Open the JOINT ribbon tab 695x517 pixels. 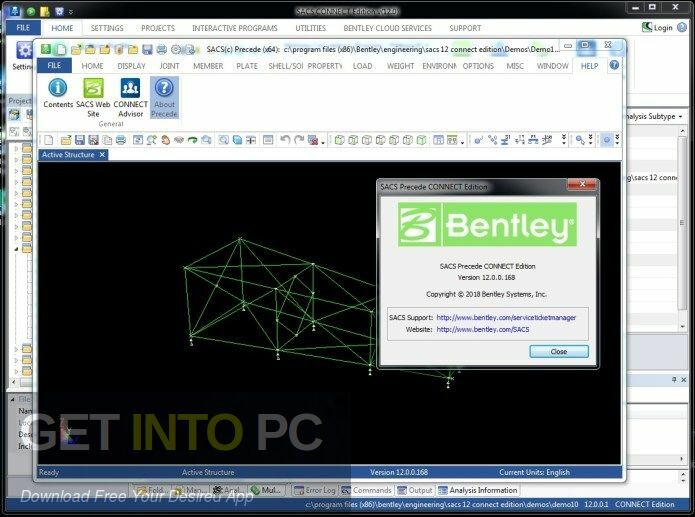(x=169, y=66)
